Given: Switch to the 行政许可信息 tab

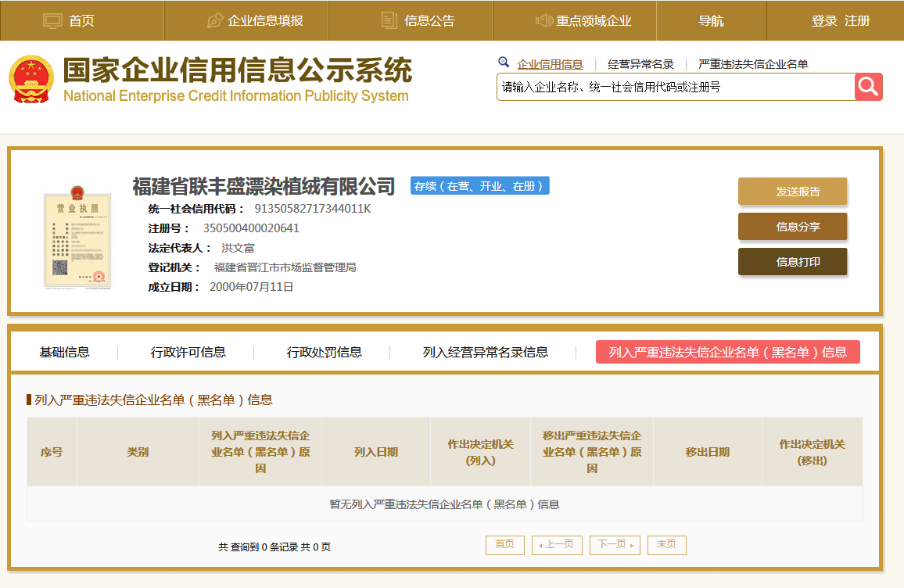Looking at the screenshot, I should pos(188,352).
